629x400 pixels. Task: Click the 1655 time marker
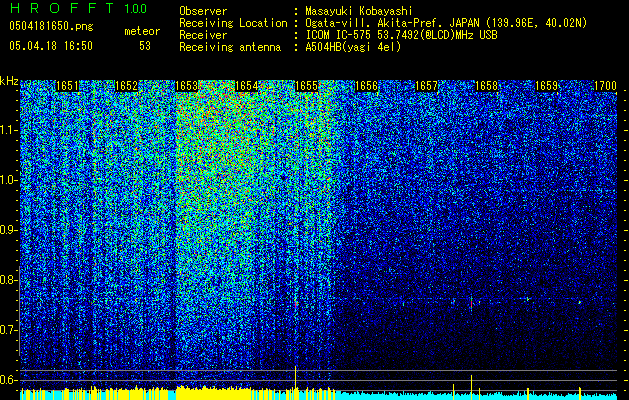click(x=306, y=86)
